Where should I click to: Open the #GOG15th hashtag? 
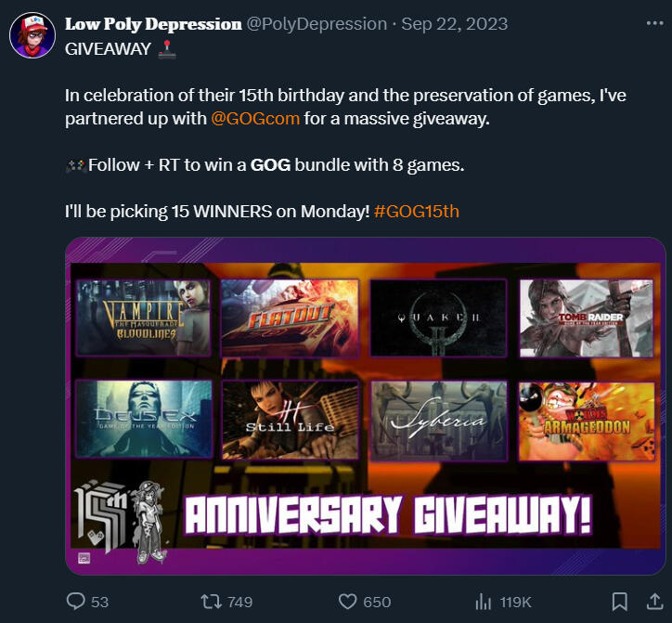[x=416, y=211]
